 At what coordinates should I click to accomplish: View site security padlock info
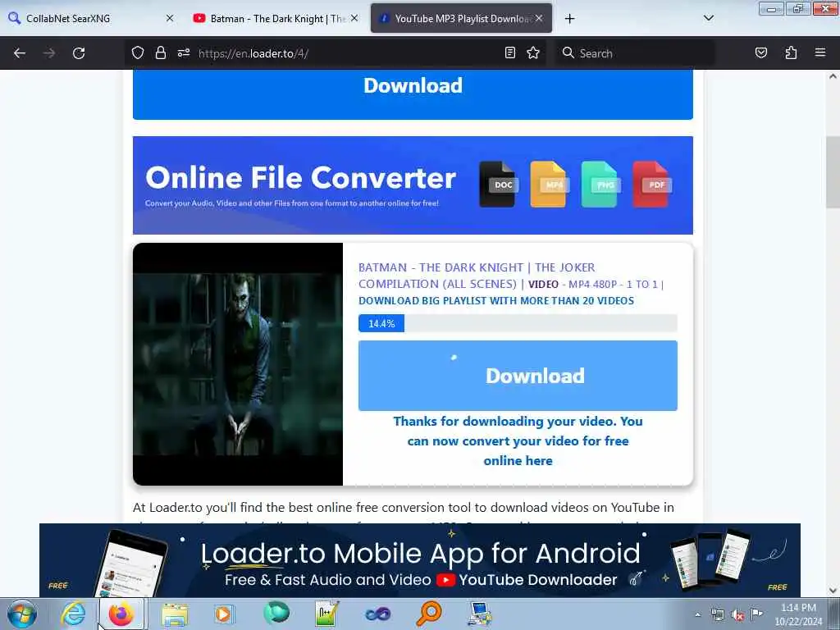click(x=160, y=52)
